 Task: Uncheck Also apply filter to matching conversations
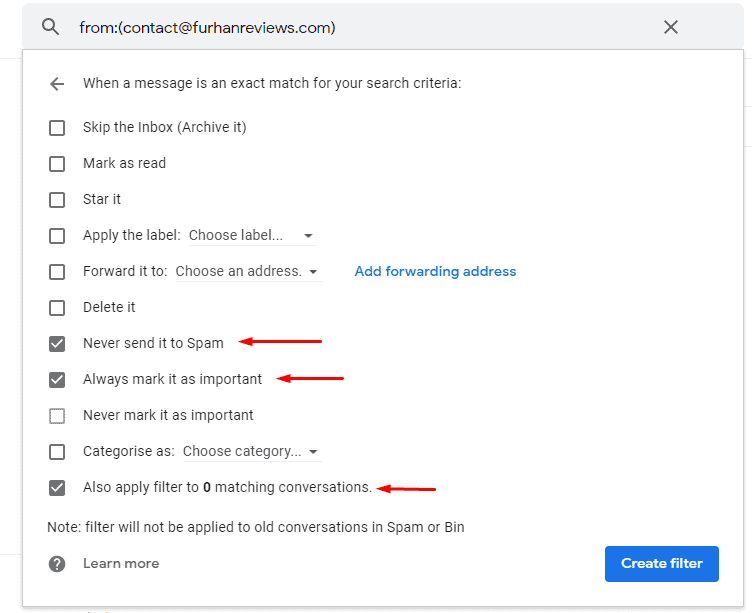(x=57, y=488)
